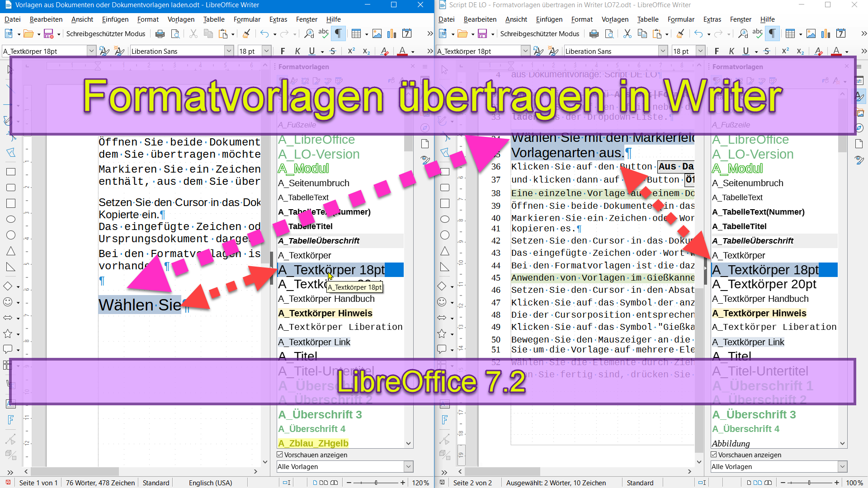Image resolution: width=868 pixels, height=488 pixels.
Task: Open the Alle Vorlagen filter dropdown
Action: (408, 466)
